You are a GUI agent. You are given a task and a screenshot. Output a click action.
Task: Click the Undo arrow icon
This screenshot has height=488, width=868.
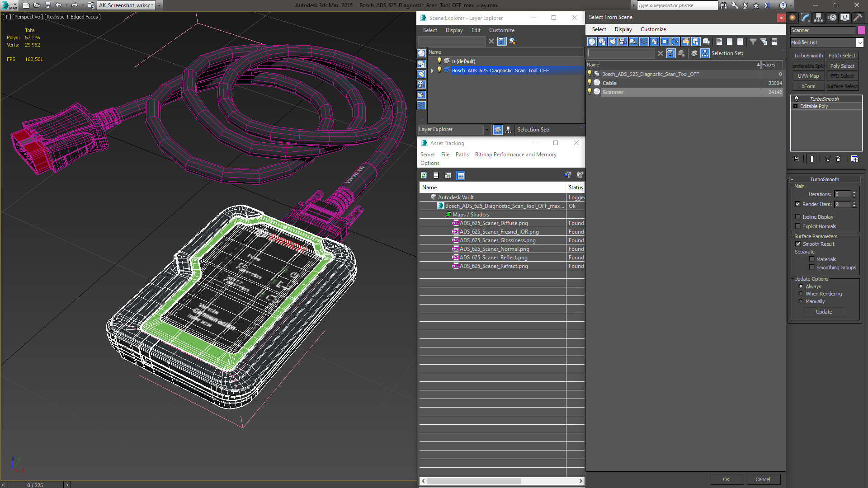pos(59,5)
